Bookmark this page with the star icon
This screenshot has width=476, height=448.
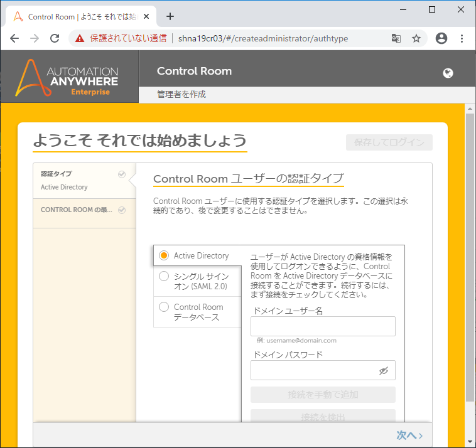(416, 38)
